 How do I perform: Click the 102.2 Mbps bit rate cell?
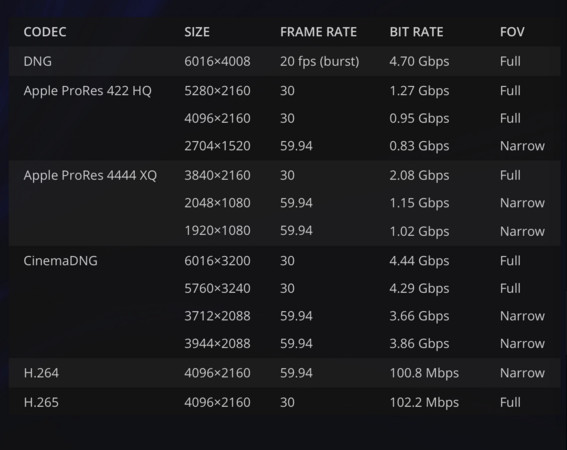click(x=424, y=403)
